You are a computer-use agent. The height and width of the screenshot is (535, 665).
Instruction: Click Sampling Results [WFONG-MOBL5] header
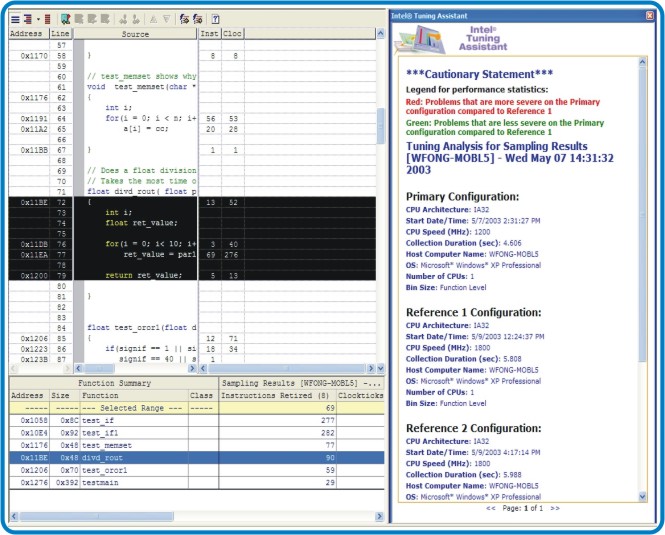pos(302,383)
